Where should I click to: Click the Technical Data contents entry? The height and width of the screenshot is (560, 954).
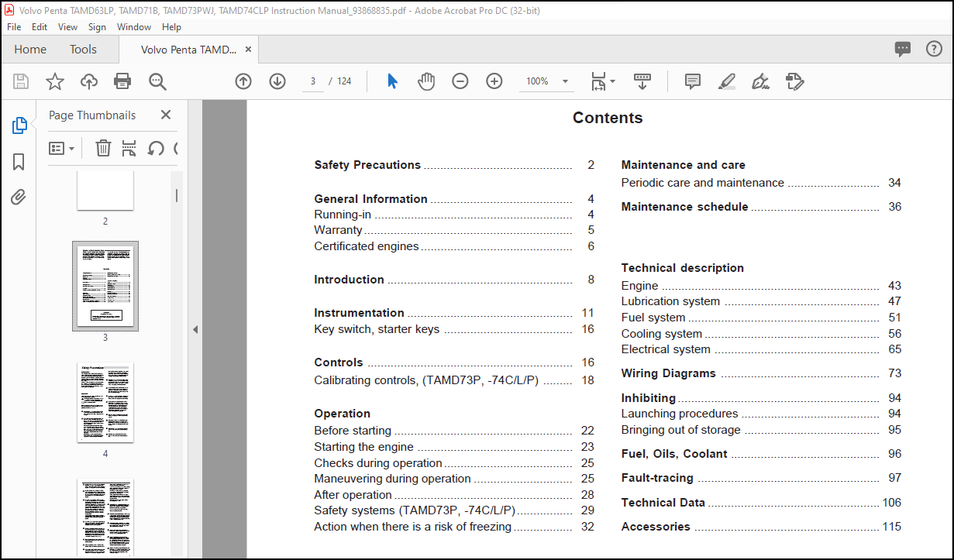coord(761,503)
